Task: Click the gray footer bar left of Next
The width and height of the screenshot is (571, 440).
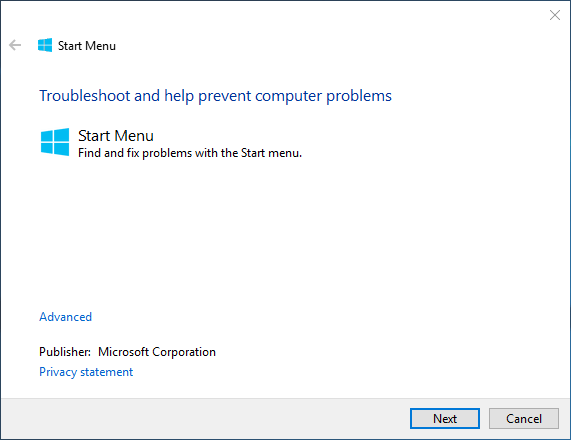Action: coord(204,418)
